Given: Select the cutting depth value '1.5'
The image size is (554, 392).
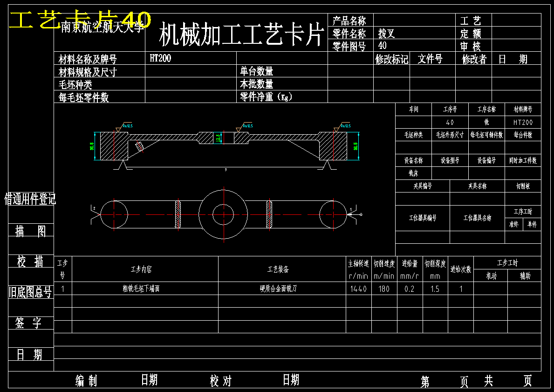Looking at the screenshot, I should (435, 289).
